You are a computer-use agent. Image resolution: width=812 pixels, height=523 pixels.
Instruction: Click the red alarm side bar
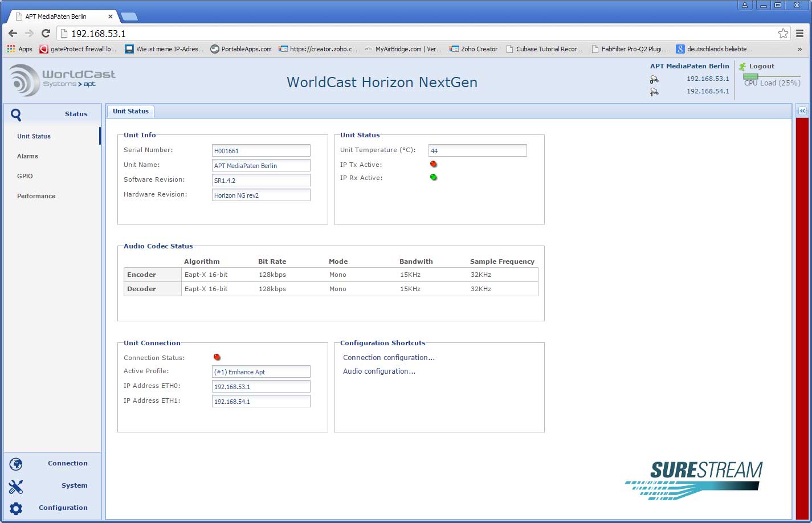point(802,319)
